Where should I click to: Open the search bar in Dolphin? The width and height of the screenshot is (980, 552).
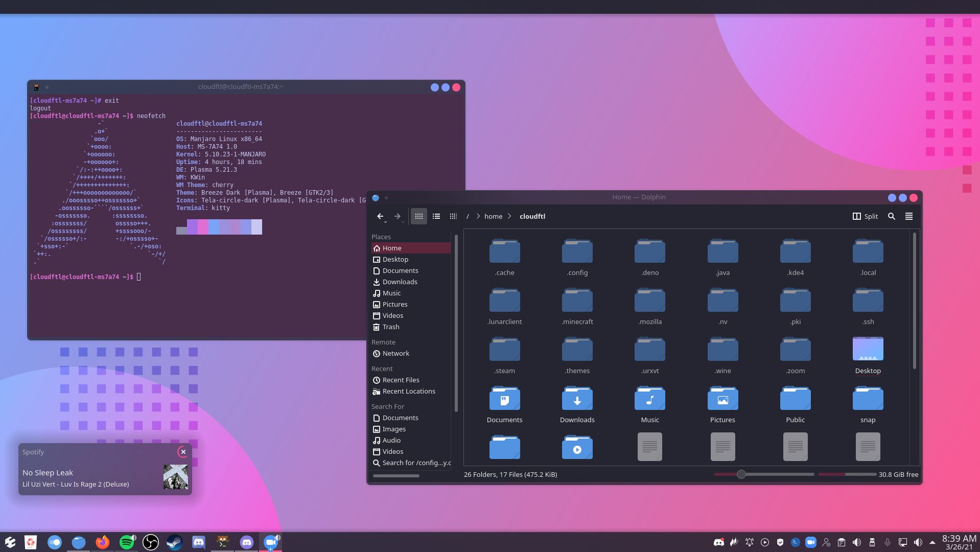click(891, 216)
